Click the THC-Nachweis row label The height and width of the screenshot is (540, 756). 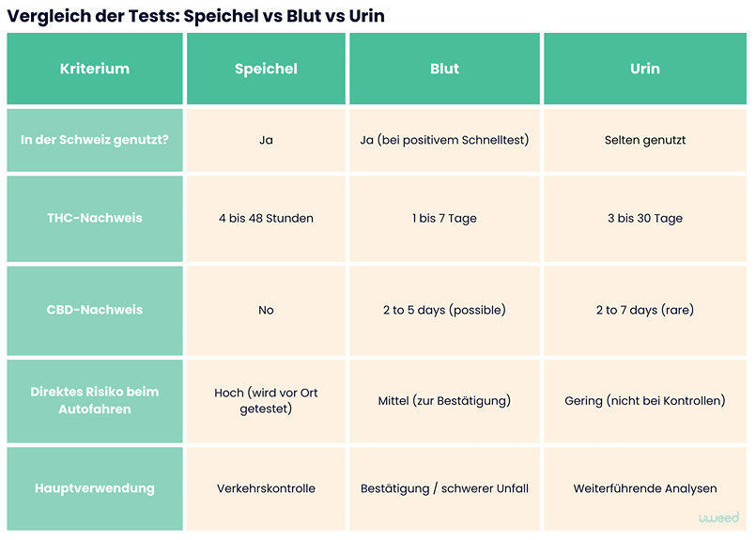pyautogui.click(x=95, y=218)
